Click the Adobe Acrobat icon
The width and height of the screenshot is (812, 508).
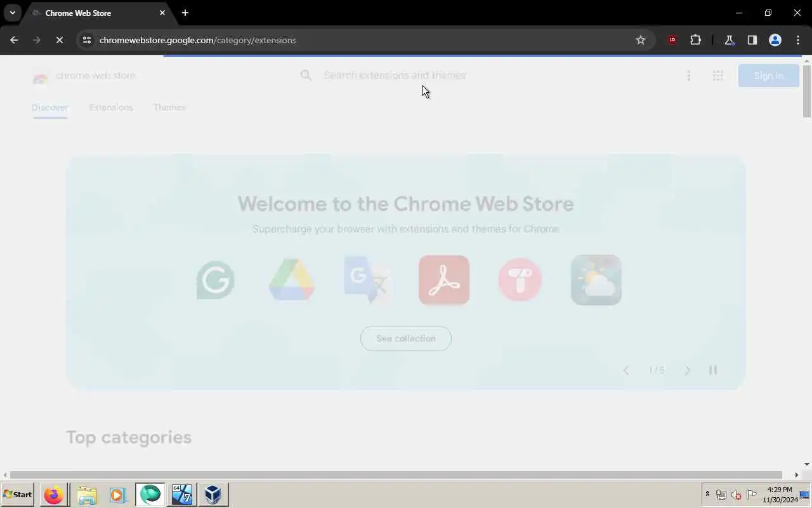(444, 280)
